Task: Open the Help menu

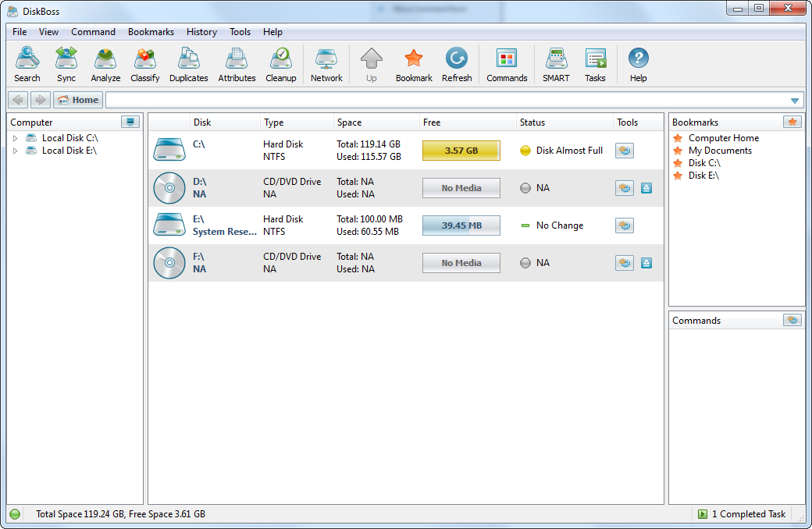Action: point(272,31)
